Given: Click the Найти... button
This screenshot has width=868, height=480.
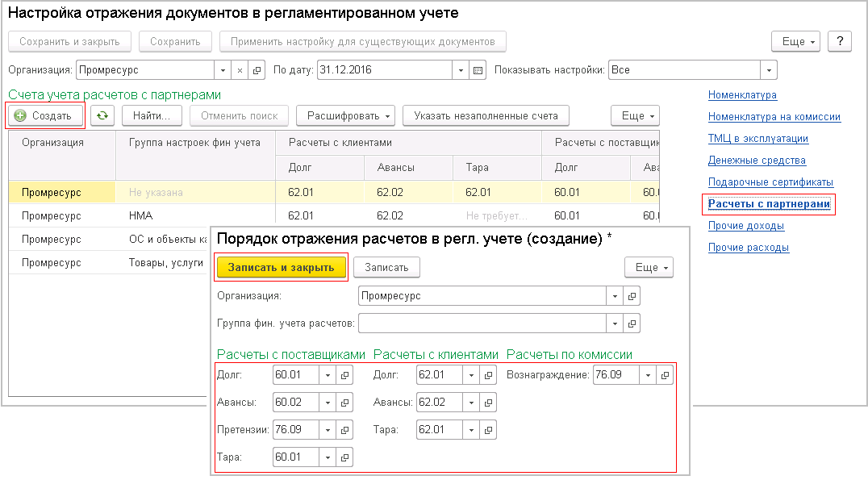Looking at the screenshot, I should click(x=152, y=115).
